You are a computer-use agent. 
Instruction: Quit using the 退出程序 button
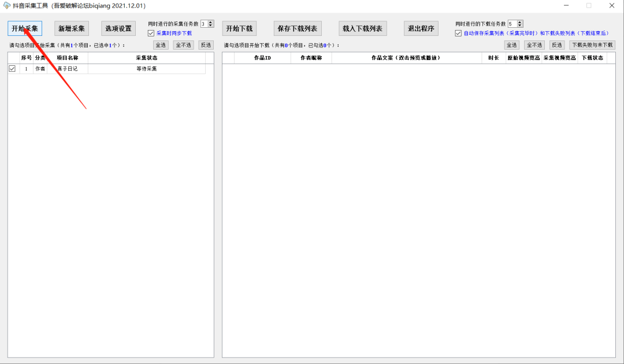[x=421, y=28]
